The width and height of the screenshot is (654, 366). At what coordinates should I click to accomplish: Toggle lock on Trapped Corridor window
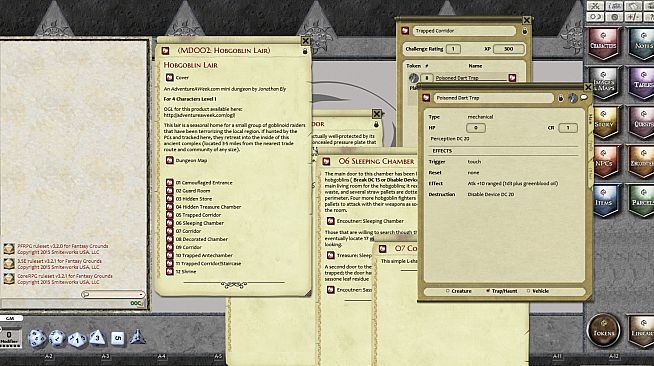[x=525, y=31]
